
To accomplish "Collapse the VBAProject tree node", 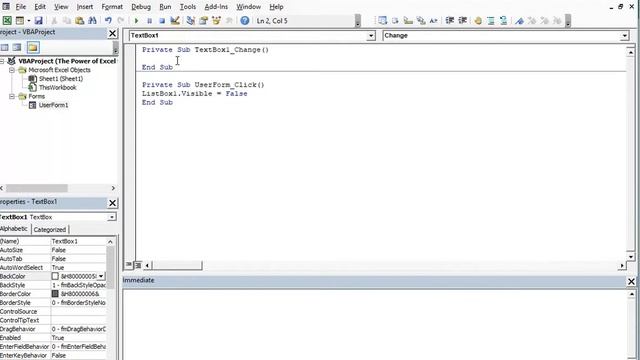I will 2,61.
